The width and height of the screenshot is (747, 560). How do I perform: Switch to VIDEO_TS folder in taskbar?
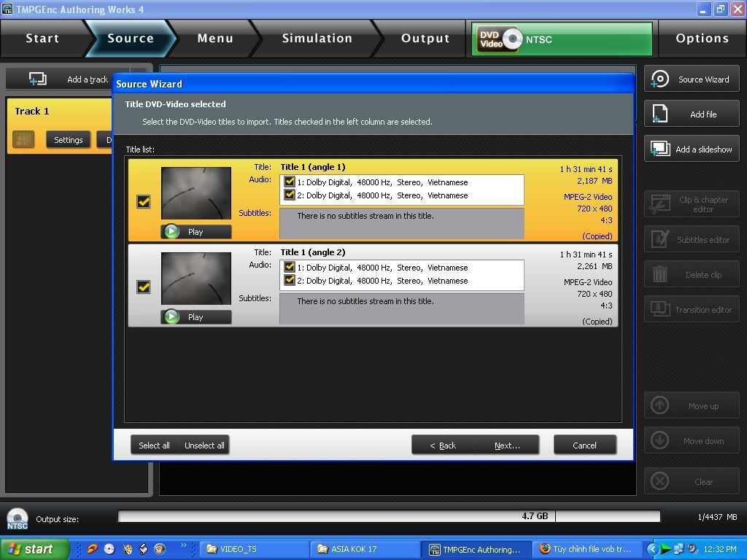[254, 549]
